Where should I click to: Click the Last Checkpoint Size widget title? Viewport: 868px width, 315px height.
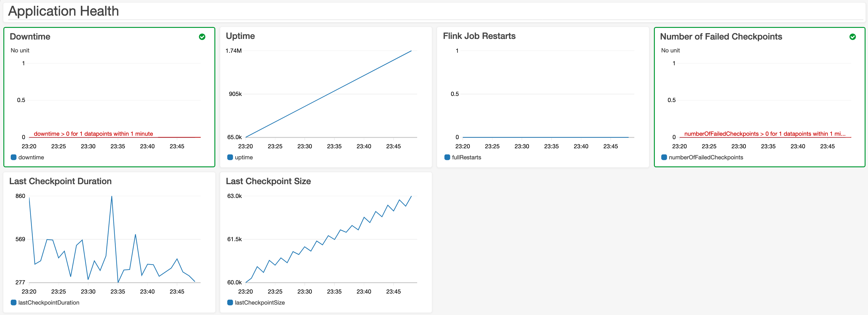tap(268, 181)
